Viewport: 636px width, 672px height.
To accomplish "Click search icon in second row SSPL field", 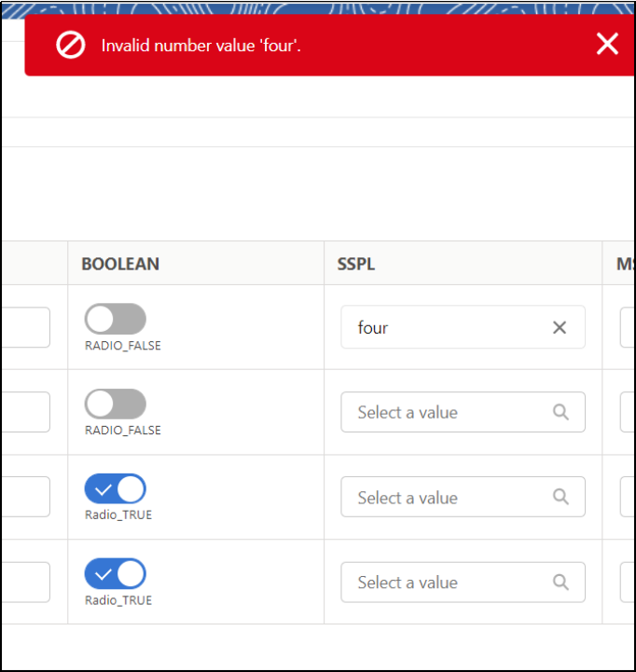I will pos(560,412).
